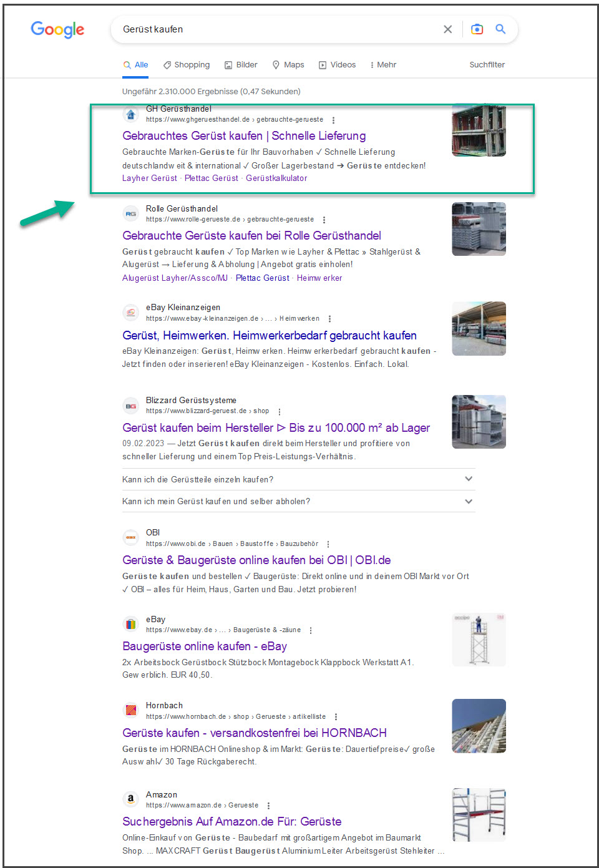
Task: Follow Rolle Gerüsthandel's Plettac Gerüst sitelink
Action: (x=263, y=278)
